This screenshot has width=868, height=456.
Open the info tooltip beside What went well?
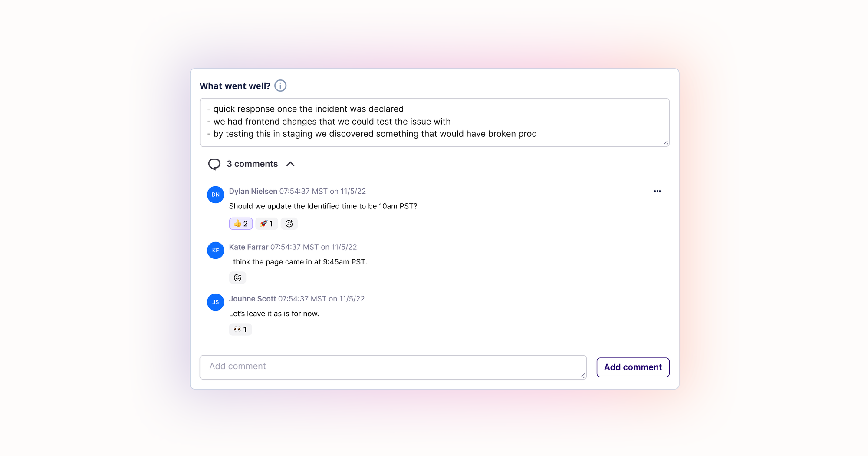pyautogui.click(x=280, y=86)
